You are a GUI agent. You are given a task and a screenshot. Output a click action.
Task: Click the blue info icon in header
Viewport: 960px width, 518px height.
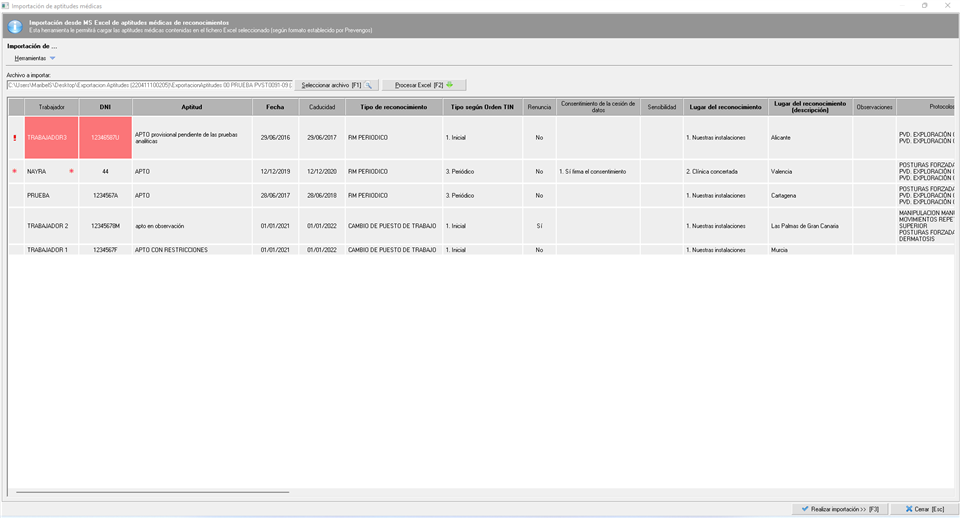tap(14, 26)
